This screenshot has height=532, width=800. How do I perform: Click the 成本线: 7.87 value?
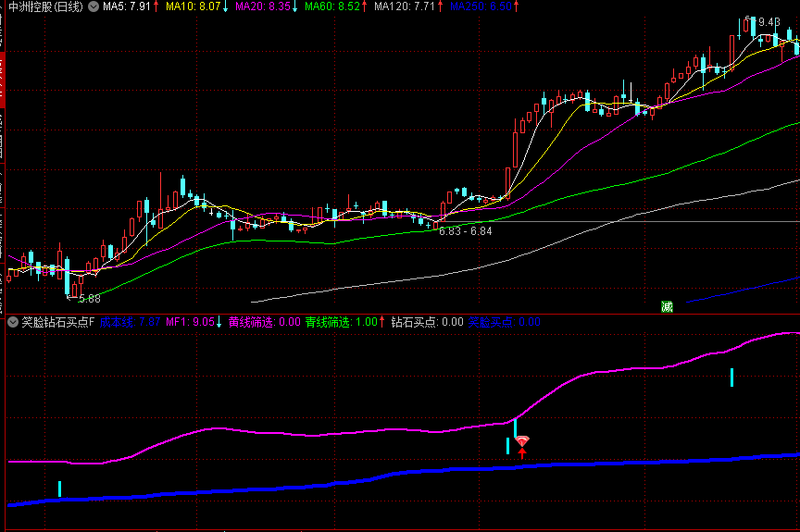131,322
